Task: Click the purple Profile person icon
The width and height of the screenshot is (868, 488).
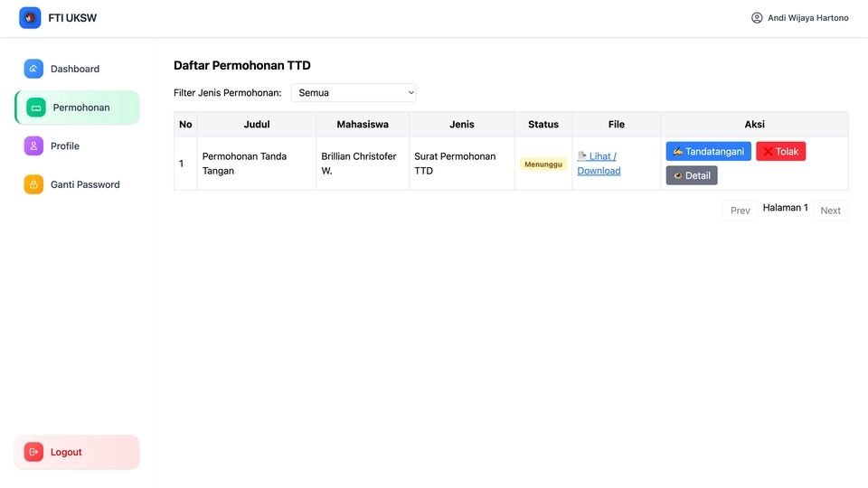Action: [33, 145]
